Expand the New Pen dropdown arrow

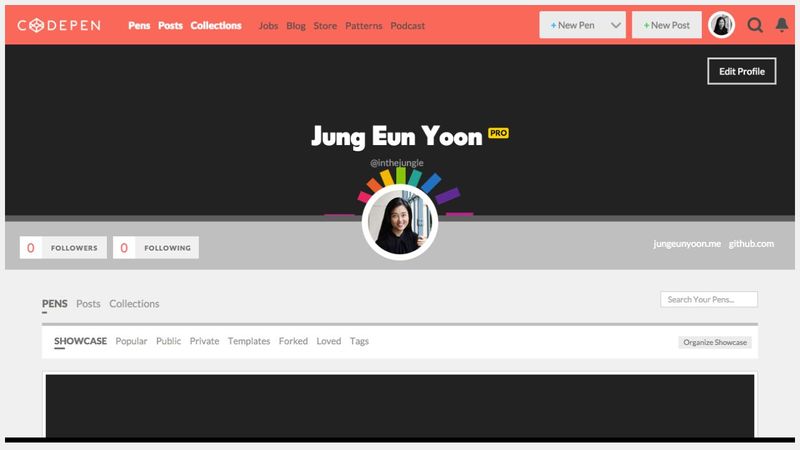pos(616,25)
